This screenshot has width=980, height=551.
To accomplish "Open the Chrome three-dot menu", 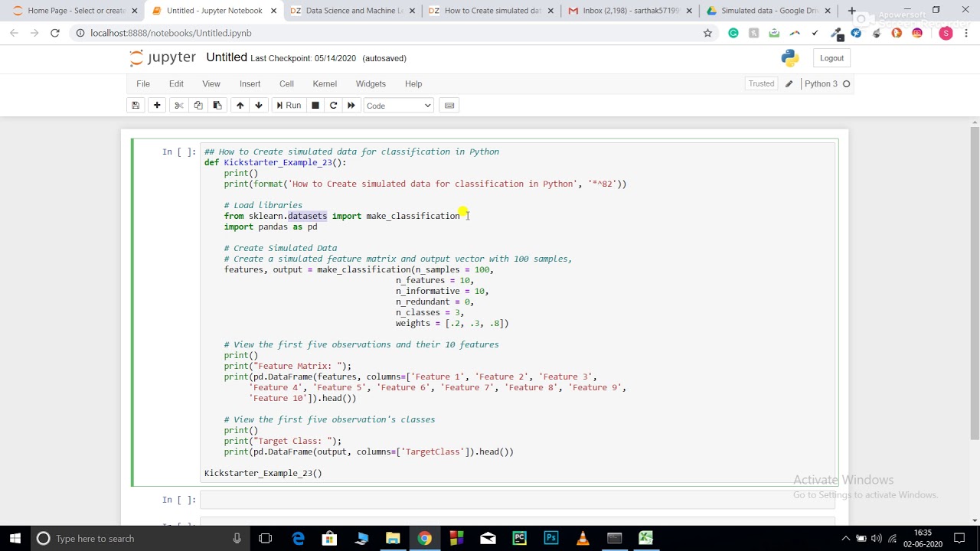I will [967, 33].
